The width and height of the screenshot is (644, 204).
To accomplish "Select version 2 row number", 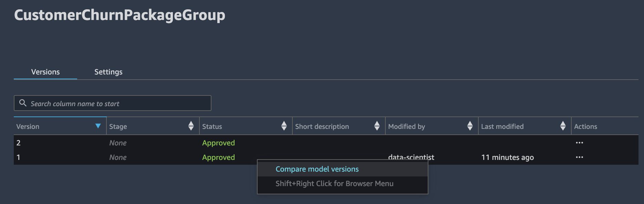I will 19,143.
